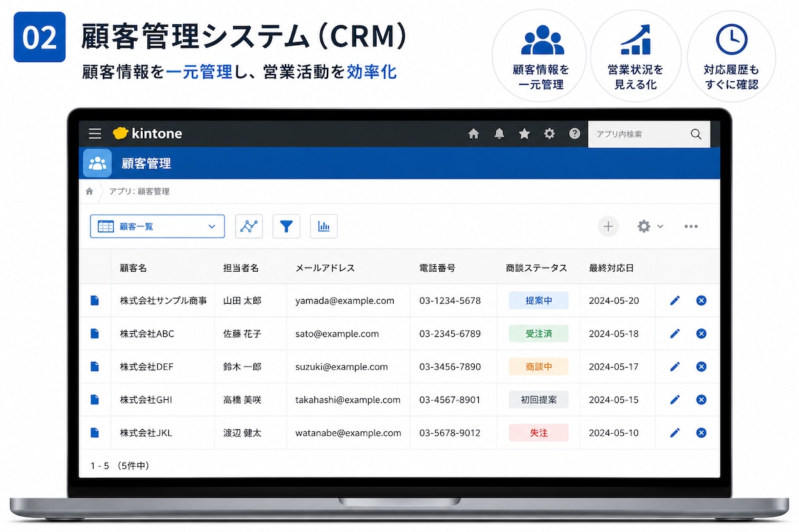Open the help question mark icon

pyautogui.click(x=574, y=133)
